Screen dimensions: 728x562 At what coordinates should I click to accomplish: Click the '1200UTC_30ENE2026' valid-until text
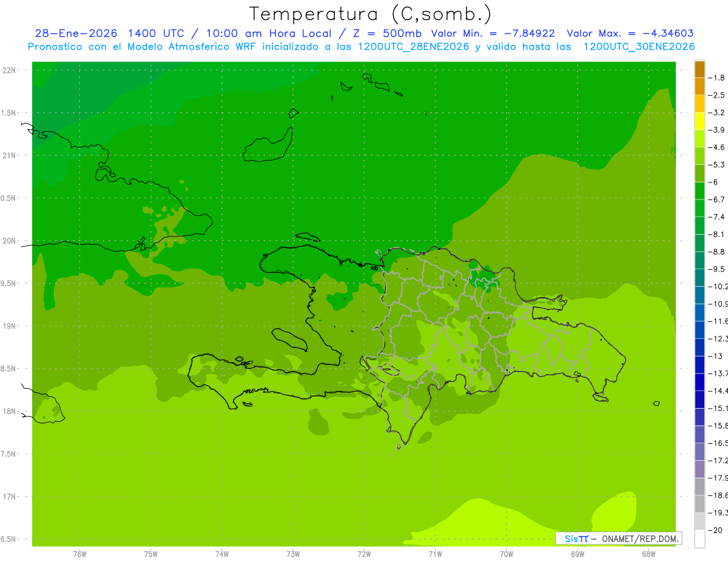click(x=639, y=47)
